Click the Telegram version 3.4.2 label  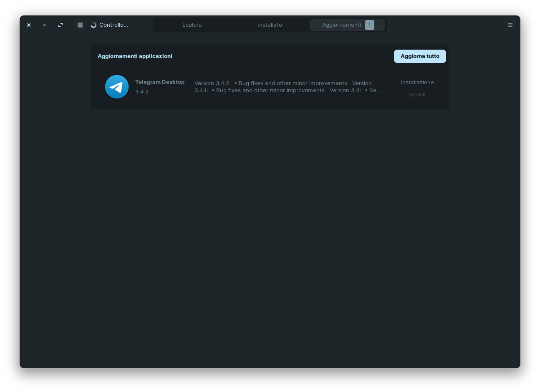142,92
